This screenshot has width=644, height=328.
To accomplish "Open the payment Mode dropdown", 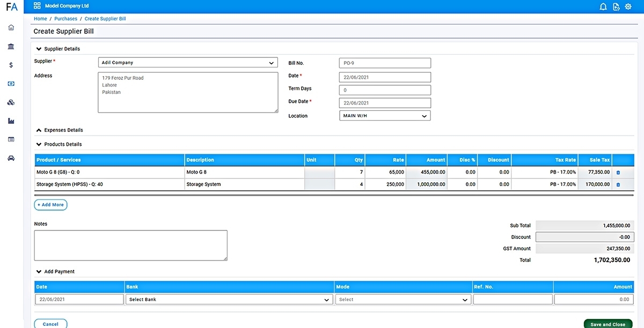I will [404, 300].
